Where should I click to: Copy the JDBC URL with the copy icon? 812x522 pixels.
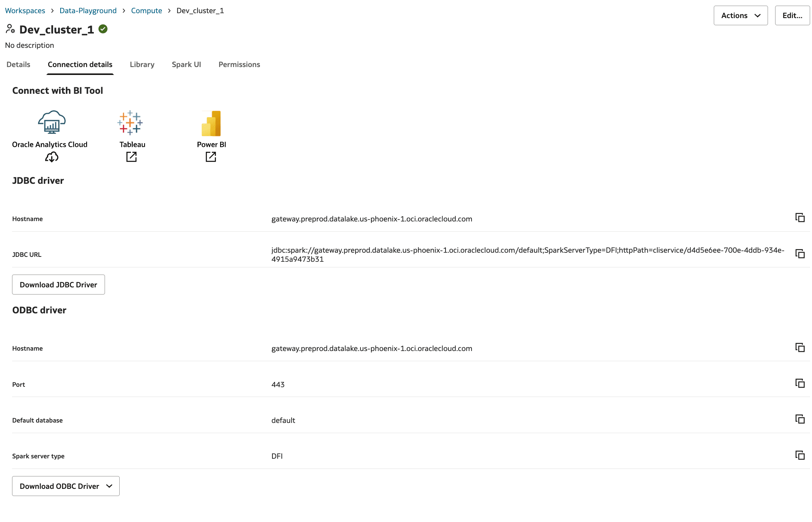[x=800, y=253]
